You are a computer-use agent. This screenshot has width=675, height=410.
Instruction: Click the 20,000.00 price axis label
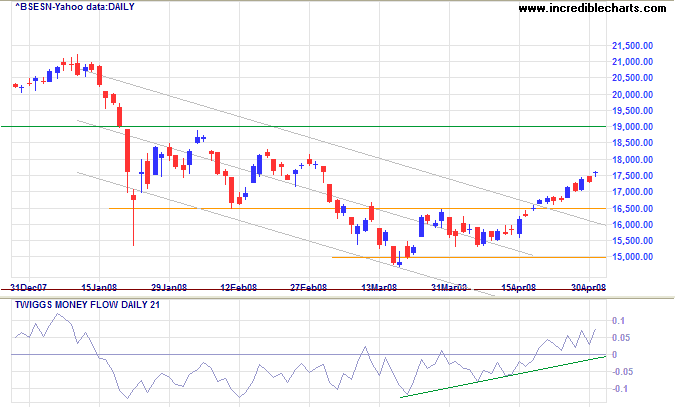[632, 95]
